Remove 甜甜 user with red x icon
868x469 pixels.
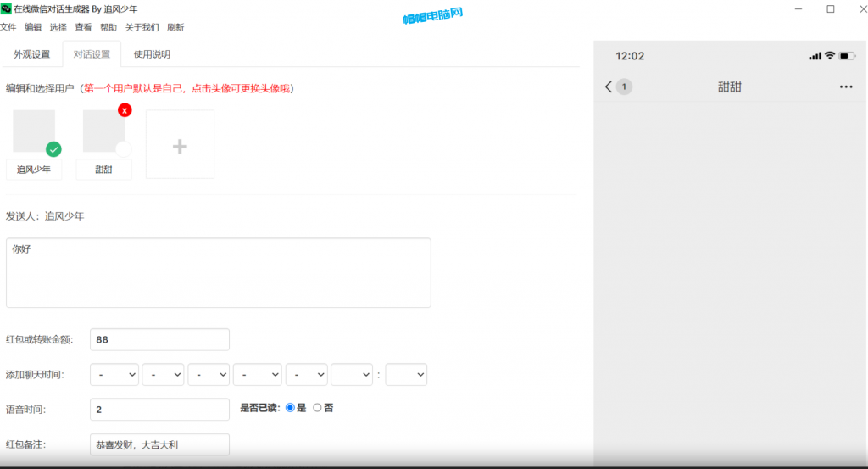(125, 110)
